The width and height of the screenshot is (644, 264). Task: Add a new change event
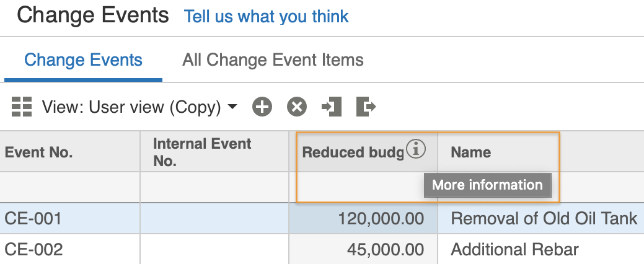coord(262,107)
